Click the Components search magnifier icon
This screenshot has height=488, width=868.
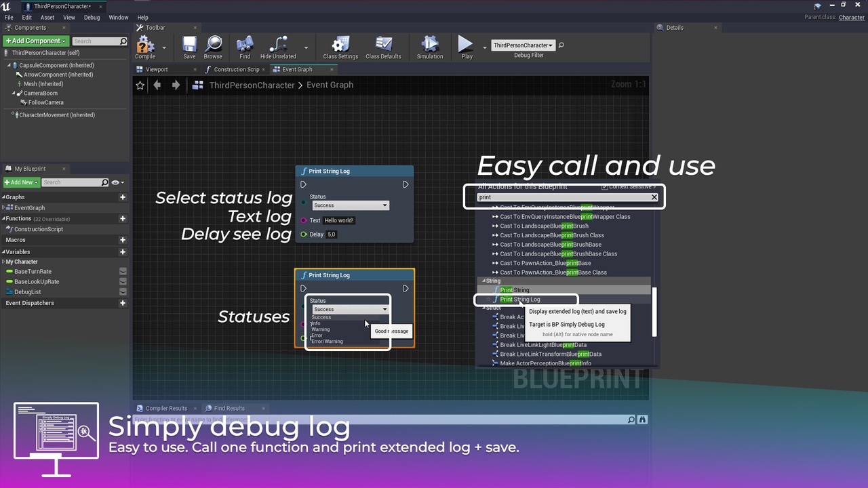click(x=123, y=41)
